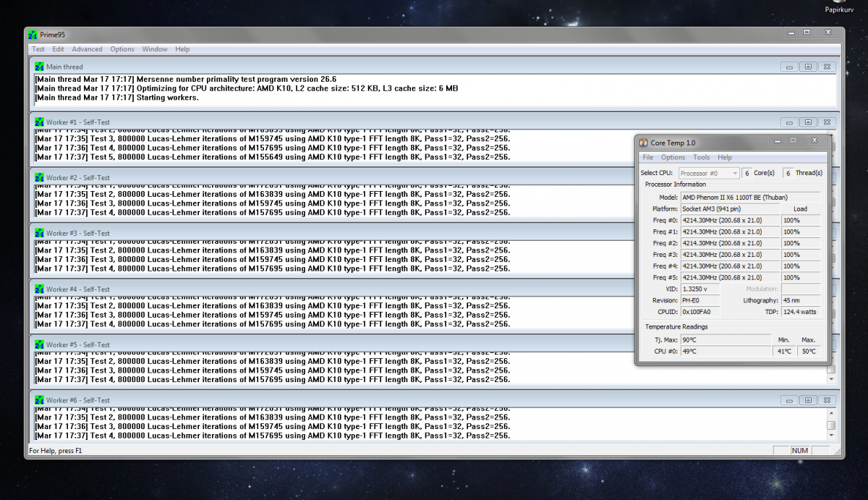Click the Freq #3 100% load value
Image resolution: width=868 pixels, height=500 pixels.
coord(801,255)
